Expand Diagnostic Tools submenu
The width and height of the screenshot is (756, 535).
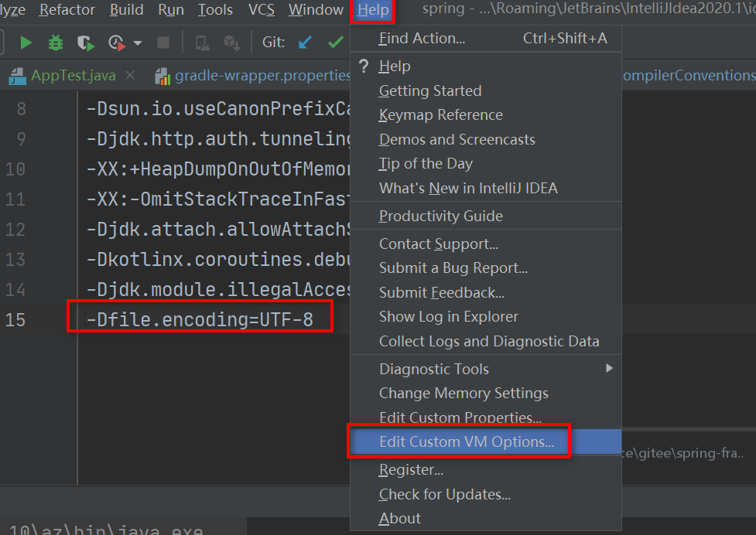pyautogui.click(x=486, y=369)
